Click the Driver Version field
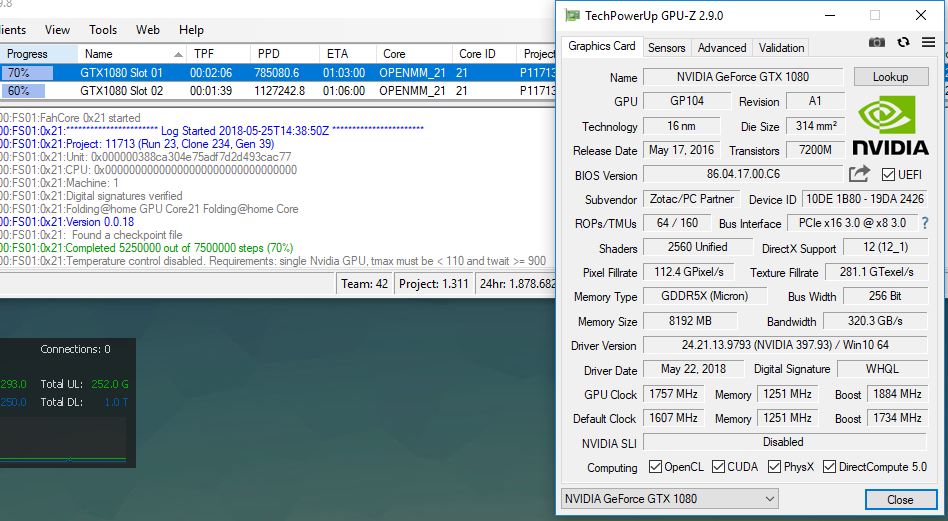 (x=785, y=345)
